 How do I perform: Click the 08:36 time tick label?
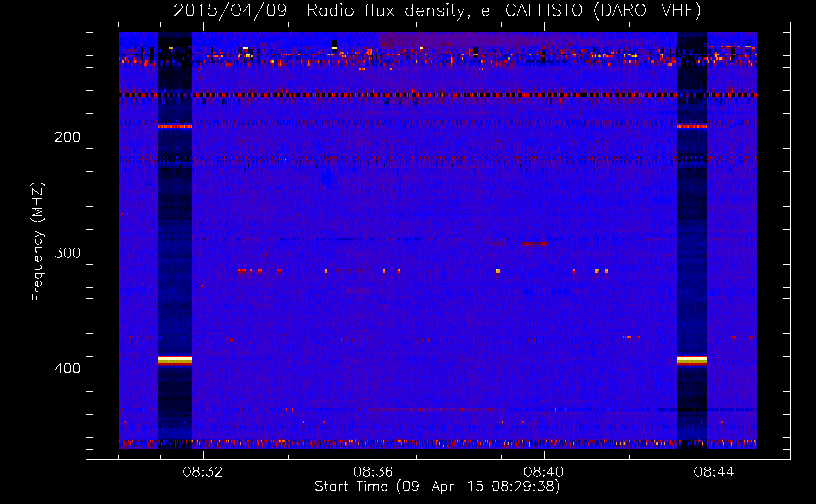373,472
